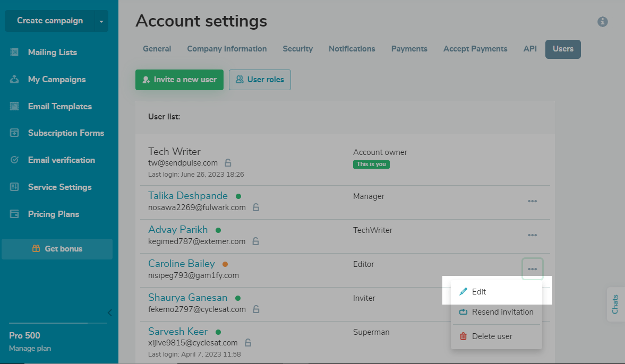Open the info icon beside Account settings
625x364 pixels.
[x=602, y=22]
